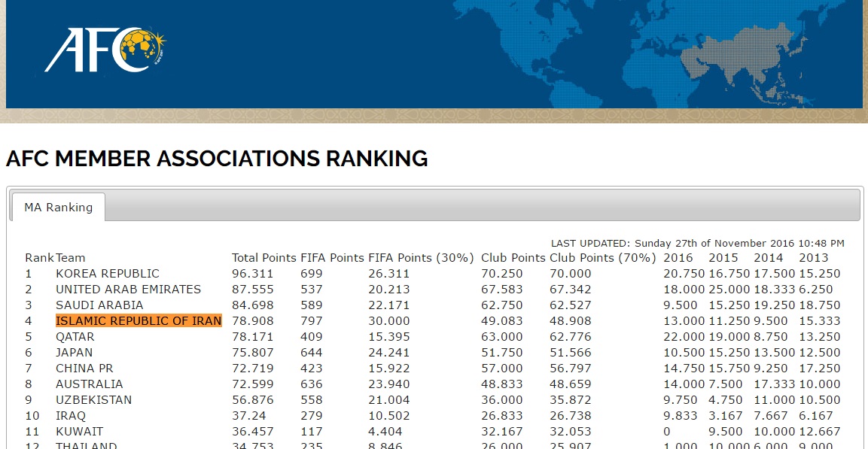Click Qatar's 2016 value 22.000

pos(684,337)
